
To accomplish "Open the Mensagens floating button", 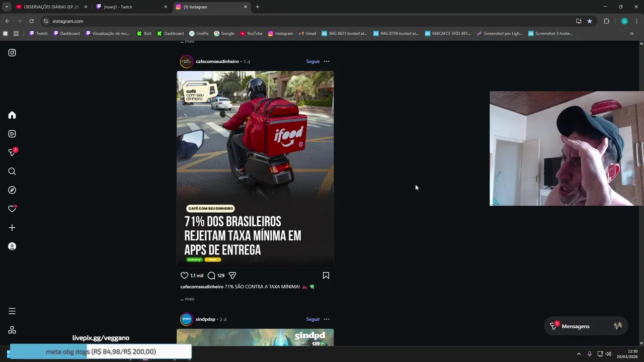I will 587,326.
